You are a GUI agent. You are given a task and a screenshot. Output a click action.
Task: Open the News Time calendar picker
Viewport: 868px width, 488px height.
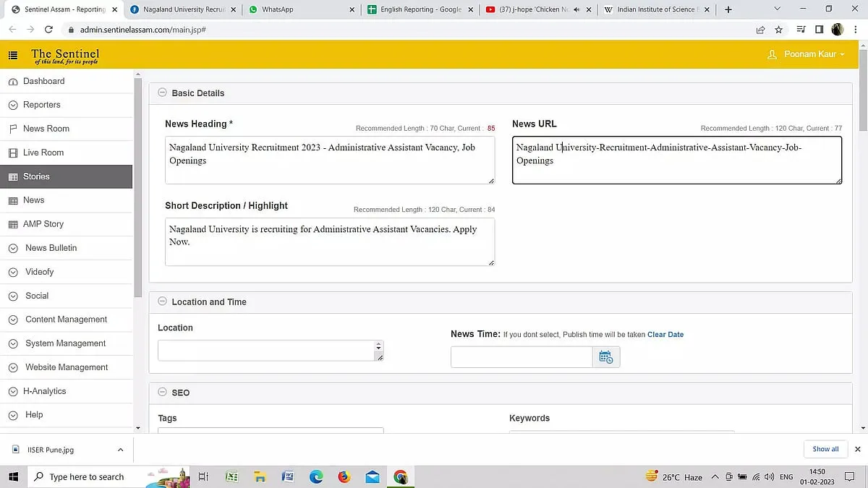pyautogui.click(x=606, y=357)
